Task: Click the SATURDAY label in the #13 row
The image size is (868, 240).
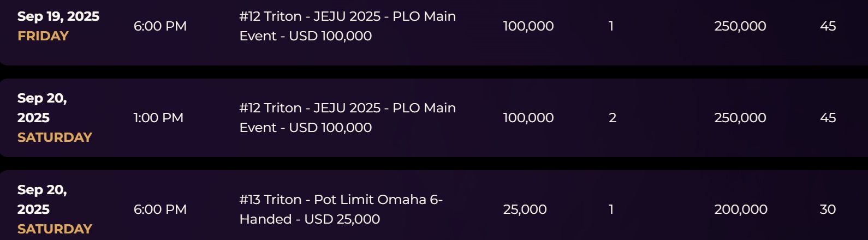Action: point(55,229)
